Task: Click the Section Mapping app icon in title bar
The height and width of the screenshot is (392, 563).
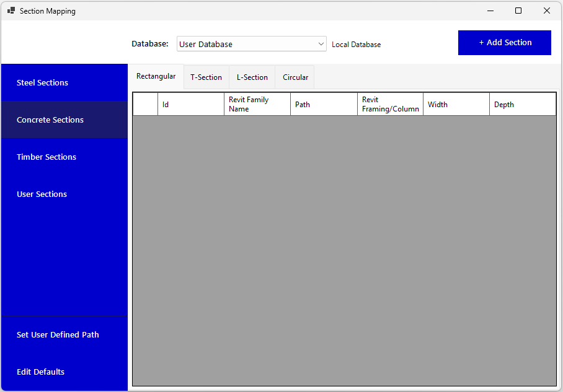Action: click(x=11, y=11)
